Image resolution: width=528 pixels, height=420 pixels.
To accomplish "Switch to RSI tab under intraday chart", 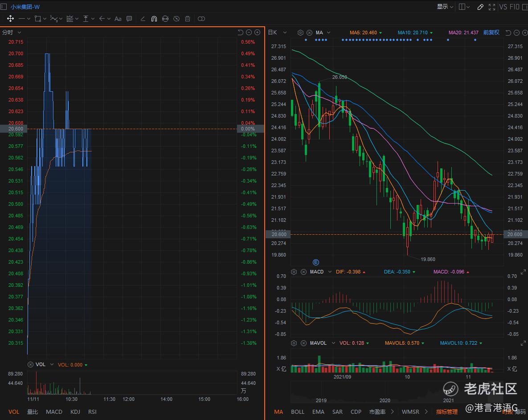I will point(92,412).
